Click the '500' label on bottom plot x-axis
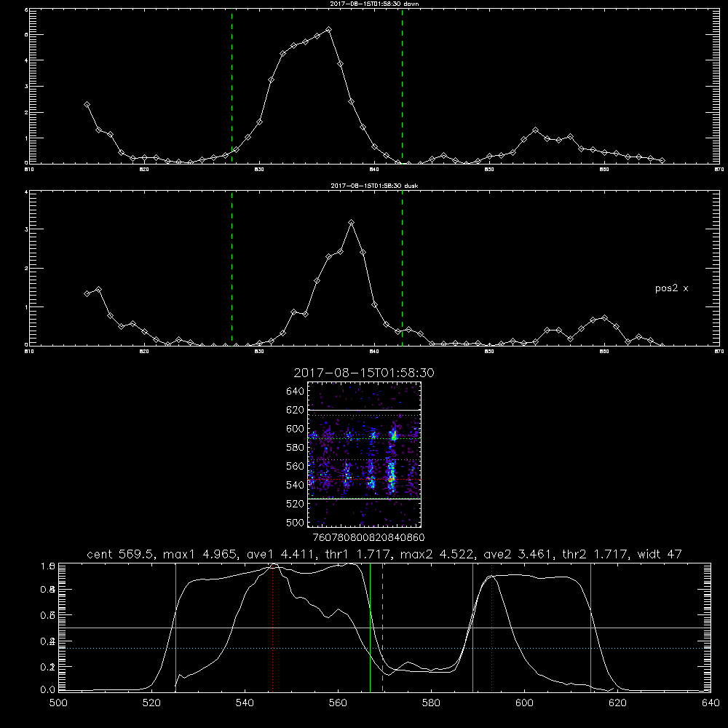The image size is (728, 728). point(58,703)
